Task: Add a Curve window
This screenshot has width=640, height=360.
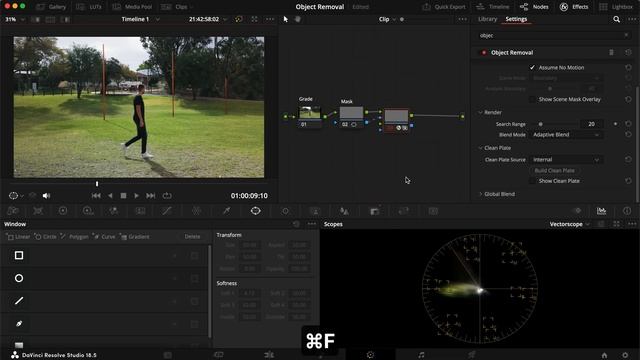Action: point(104,237)
